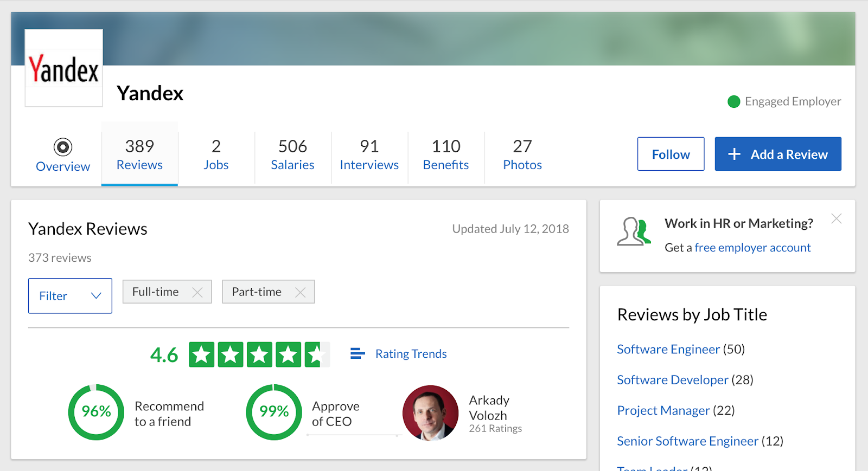Click the HR people silhouette icon
This screenshot has height=471, width=868.
(633, 231)
